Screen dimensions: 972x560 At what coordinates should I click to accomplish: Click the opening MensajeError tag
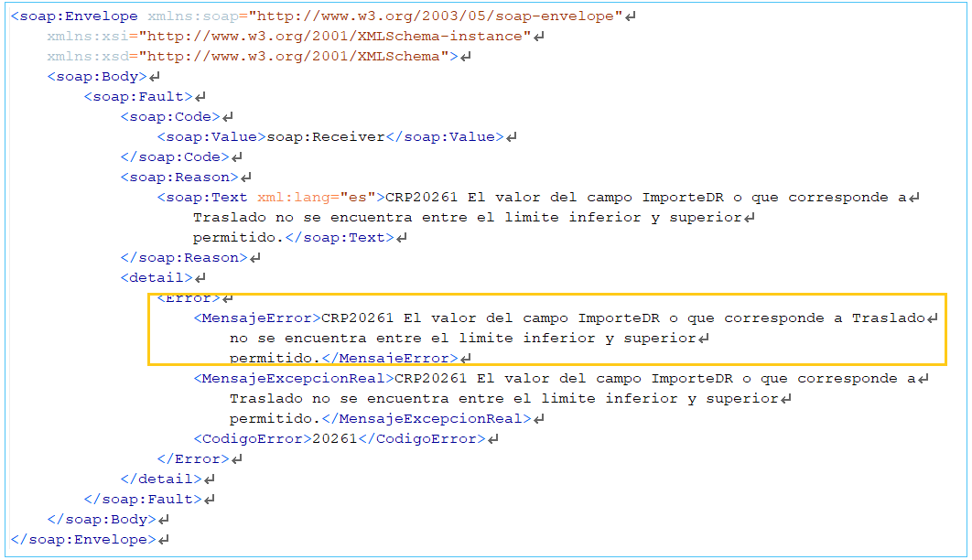(256, 318)
